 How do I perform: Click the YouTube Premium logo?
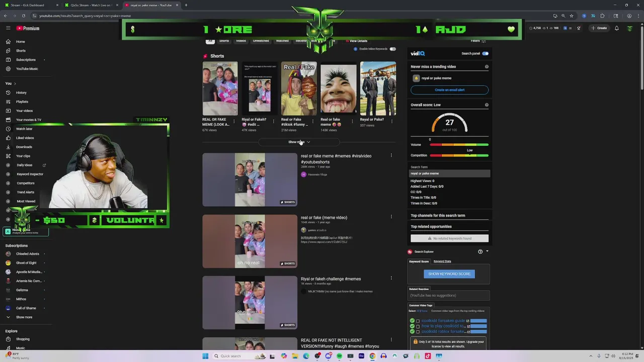click(28, 28)
